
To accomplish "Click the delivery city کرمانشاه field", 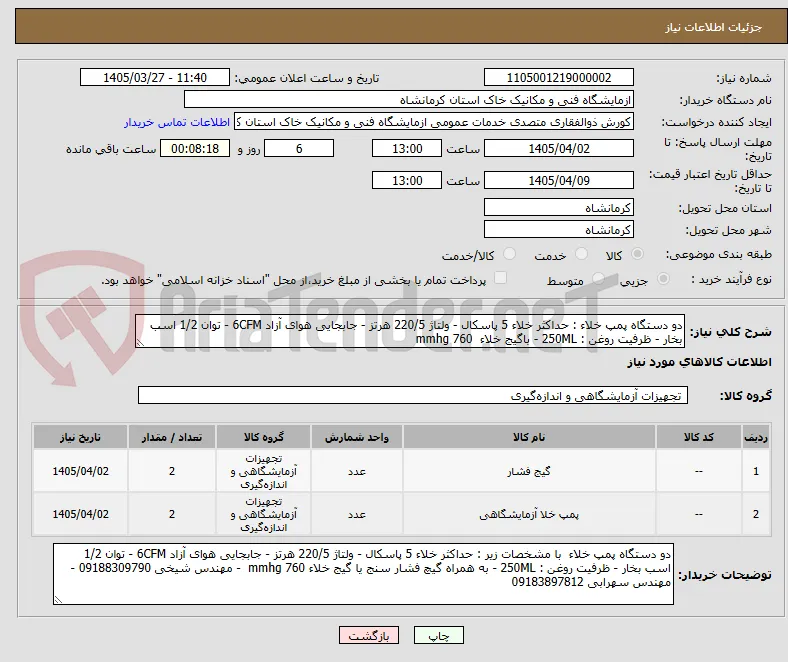I will [x=558, y=229].
